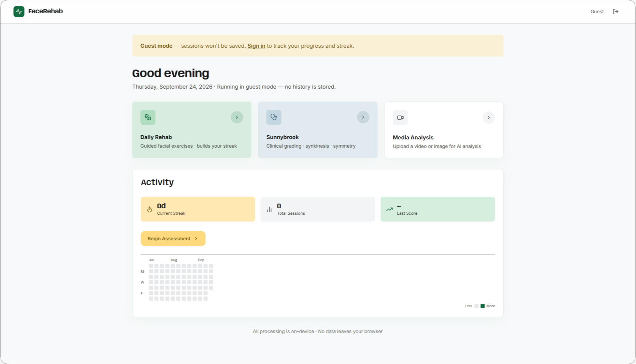Viewport: 636px width, 364px height.
Task: Click the Good evening greeting heading
Action: click(x=171, y=73)
